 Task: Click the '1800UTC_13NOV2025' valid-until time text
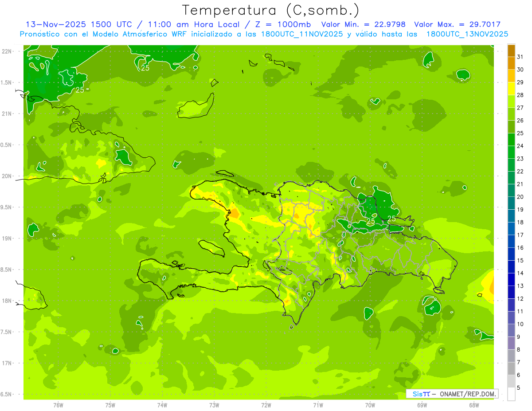467,34
